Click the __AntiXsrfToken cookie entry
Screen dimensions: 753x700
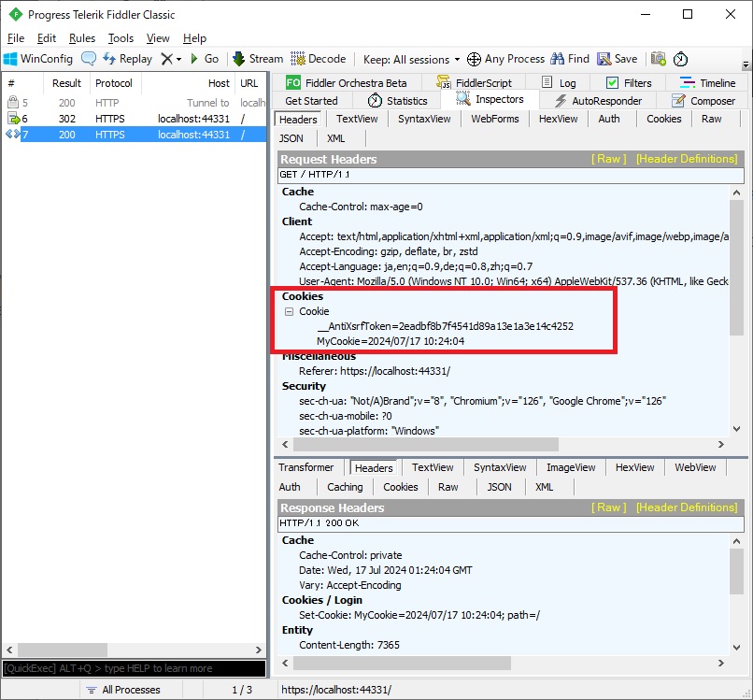pyautogui.click(x=446, y=326)
